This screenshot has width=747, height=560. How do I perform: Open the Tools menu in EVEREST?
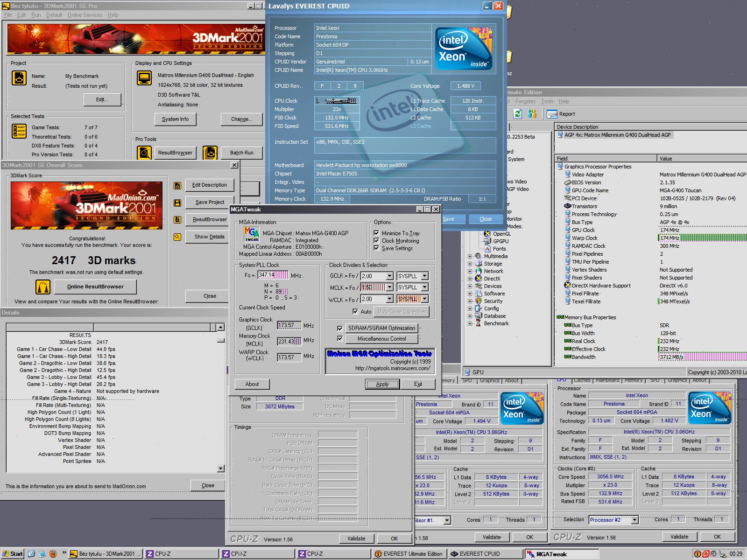pos(548,101)
